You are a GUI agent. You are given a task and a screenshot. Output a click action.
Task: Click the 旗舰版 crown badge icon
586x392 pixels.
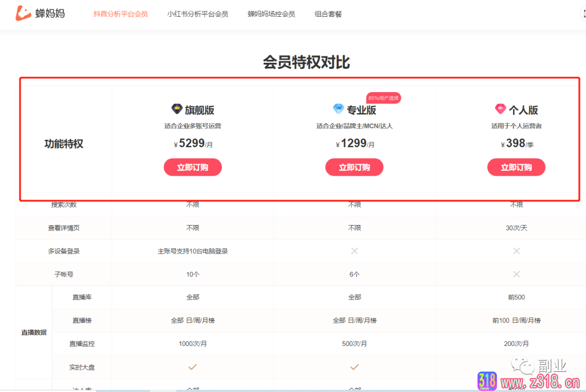tap(177, 109)
